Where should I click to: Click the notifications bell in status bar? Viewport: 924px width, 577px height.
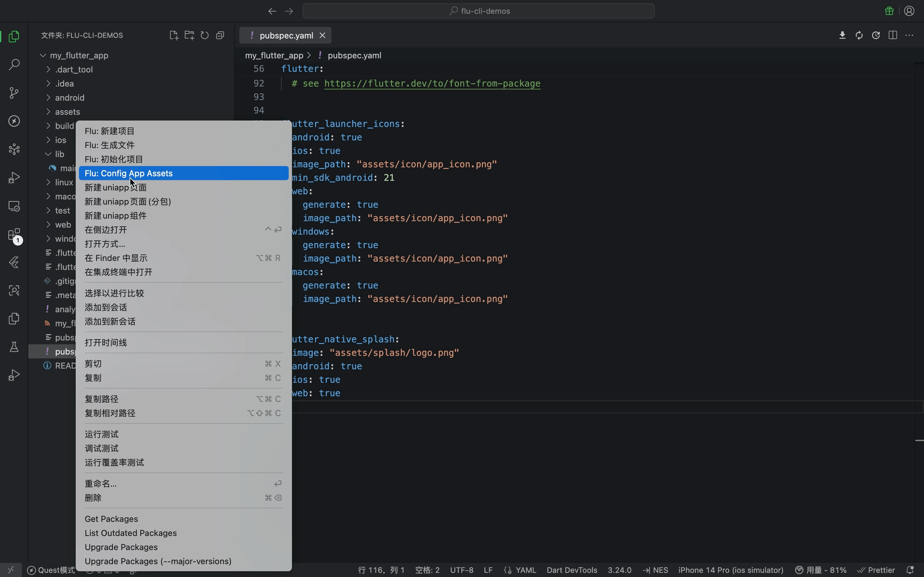[911, 570]
